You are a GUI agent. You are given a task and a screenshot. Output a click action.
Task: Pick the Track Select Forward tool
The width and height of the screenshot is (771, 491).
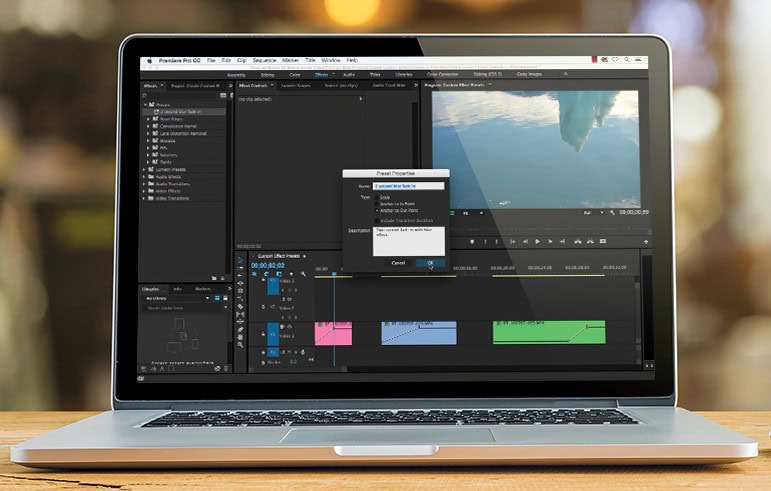240,268
